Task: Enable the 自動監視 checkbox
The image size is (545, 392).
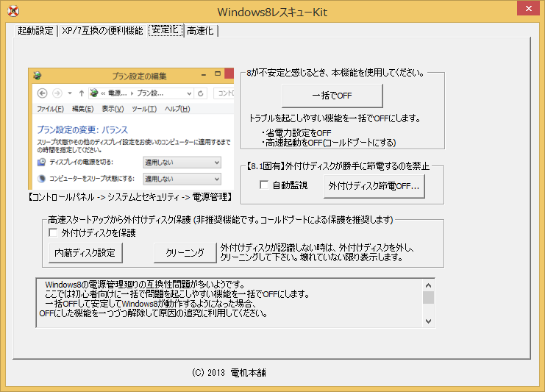Action: 265,186
